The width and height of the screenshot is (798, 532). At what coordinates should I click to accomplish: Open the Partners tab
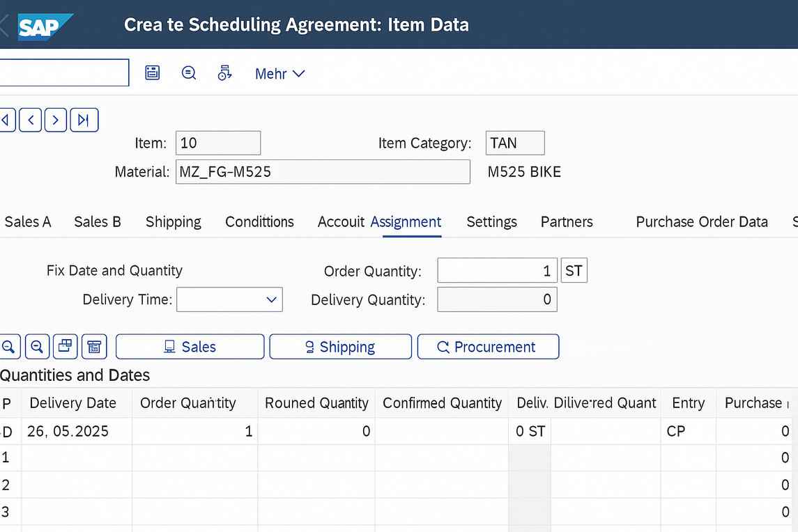[567, 221]
